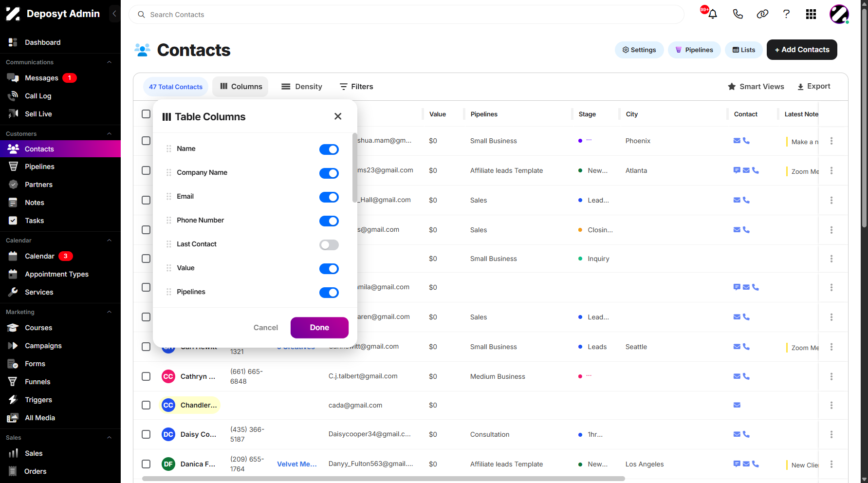Collapse the sidebar with the arrow

click(x=114, y=14)
